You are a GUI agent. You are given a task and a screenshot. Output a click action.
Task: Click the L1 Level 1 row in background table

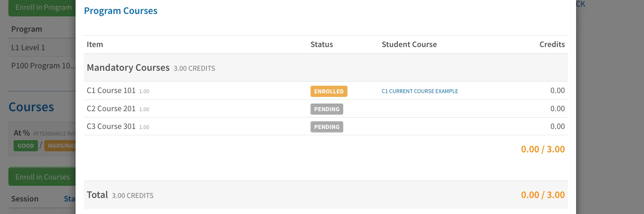(x=42, y=47)
